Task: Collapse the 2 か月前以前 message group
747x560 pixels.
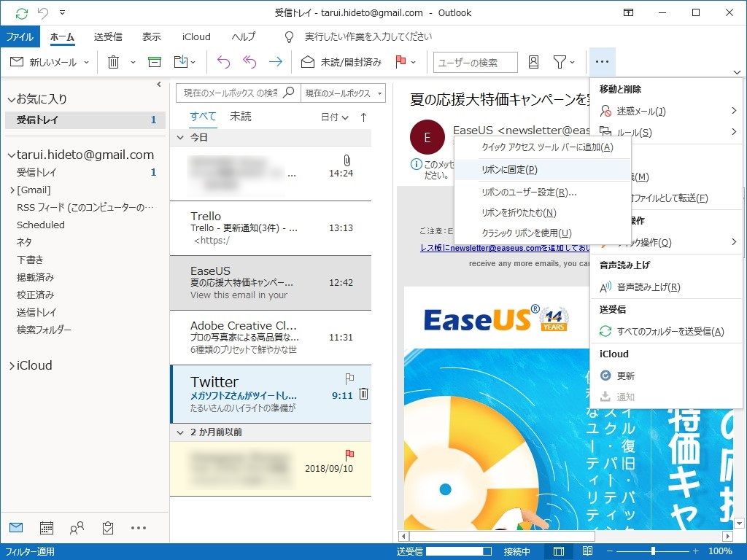Action: (x=180, y=432)
